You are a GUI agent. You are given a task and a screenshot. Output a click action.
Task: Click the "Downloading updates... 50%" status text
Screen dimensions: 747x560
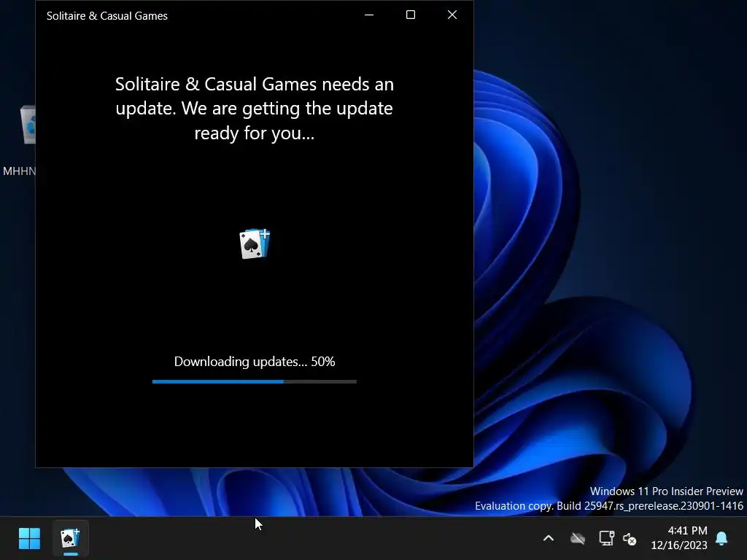255,362
